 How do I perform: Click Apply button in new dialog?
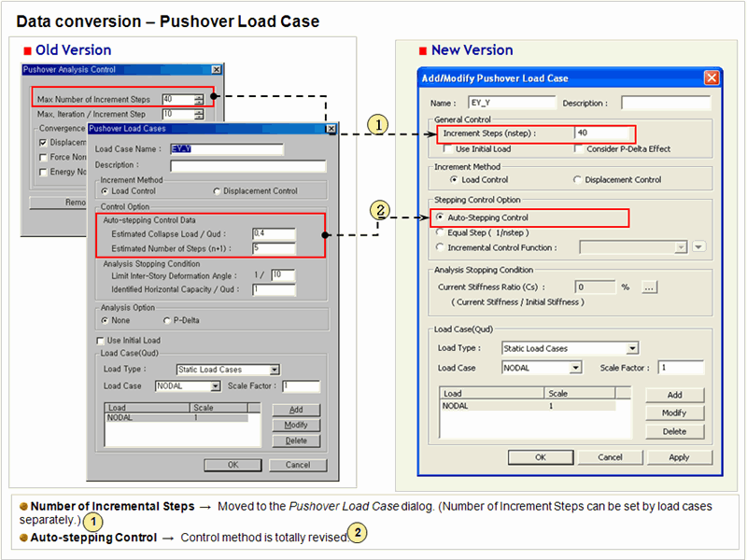679,457
